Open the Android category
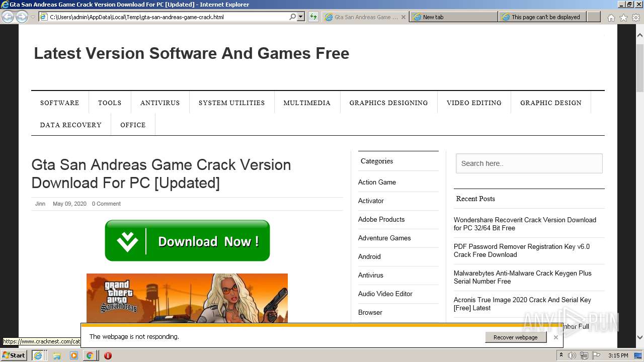This screenshot has width=644, height=362. point(369,256)
